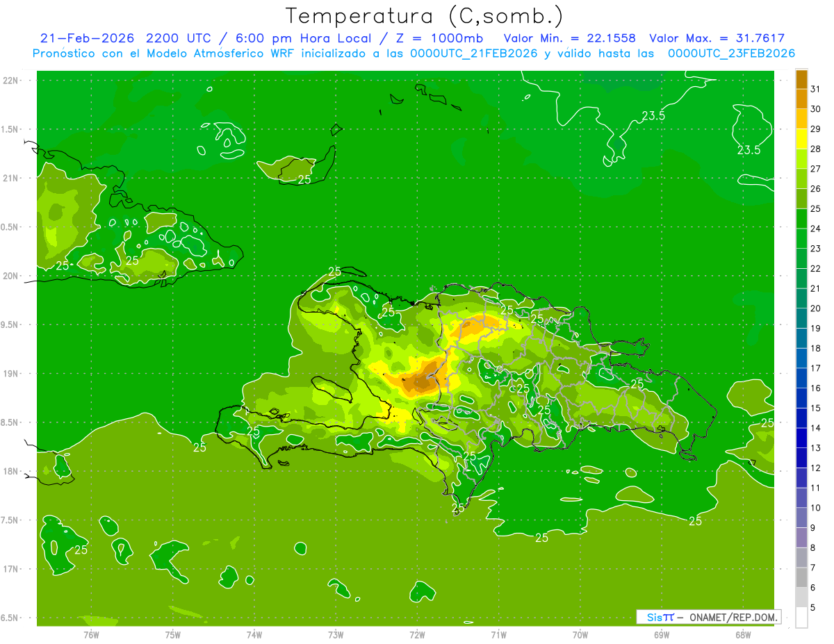This screenshot has width=834, height=644.
Task: Click the legend scale number 5
Action: [813, 608]
